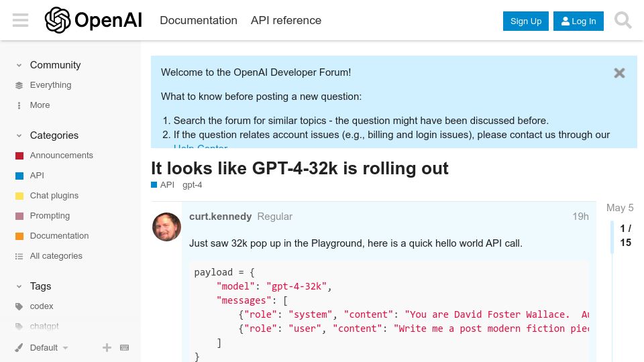Click the codex tag icon
The width and height of the screenshot is (644, 362).
19,306
